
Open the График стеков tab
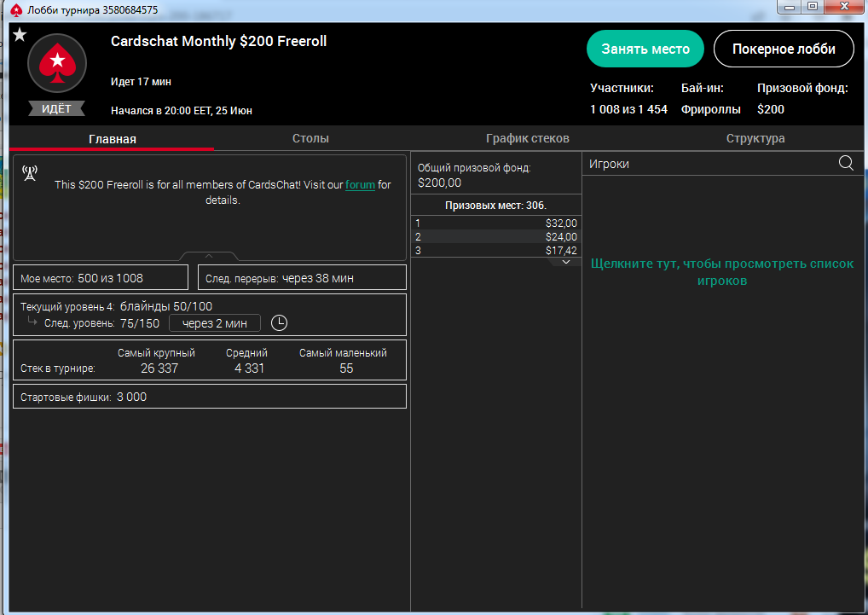[x=528, y=138]
